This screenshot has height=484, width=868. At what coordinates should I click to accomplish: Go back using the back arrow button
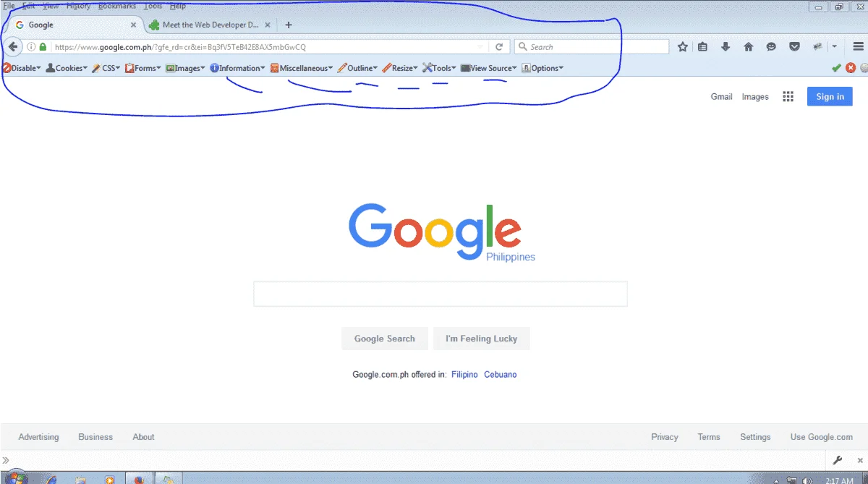[12, 47]
